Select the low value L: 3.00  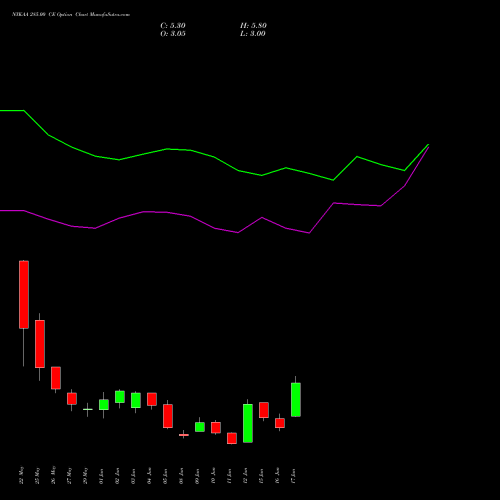pyautogui.click(x=252, y=34)
